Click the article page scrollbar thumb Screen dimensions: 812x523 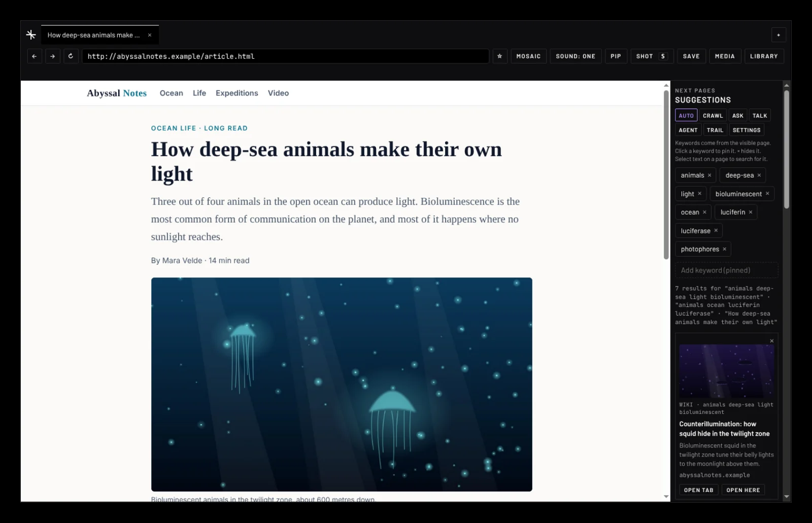[666, 175]
